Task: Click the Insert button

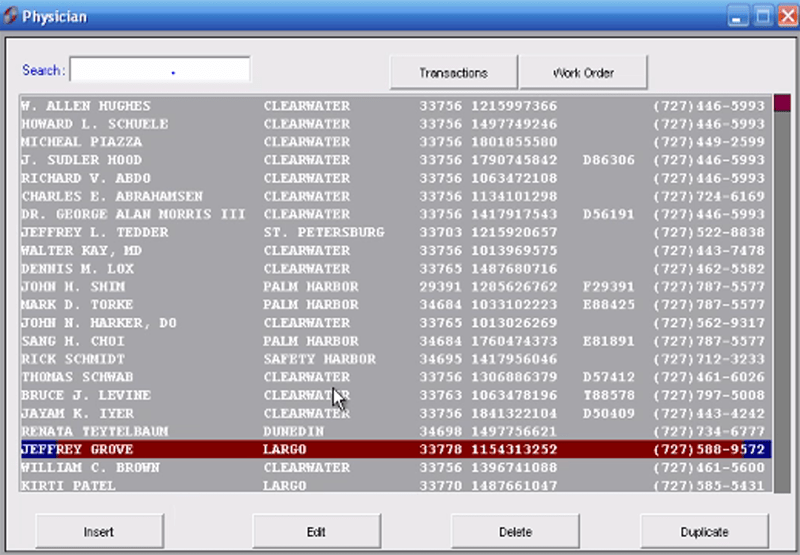Action: click(x=99, y=532)
